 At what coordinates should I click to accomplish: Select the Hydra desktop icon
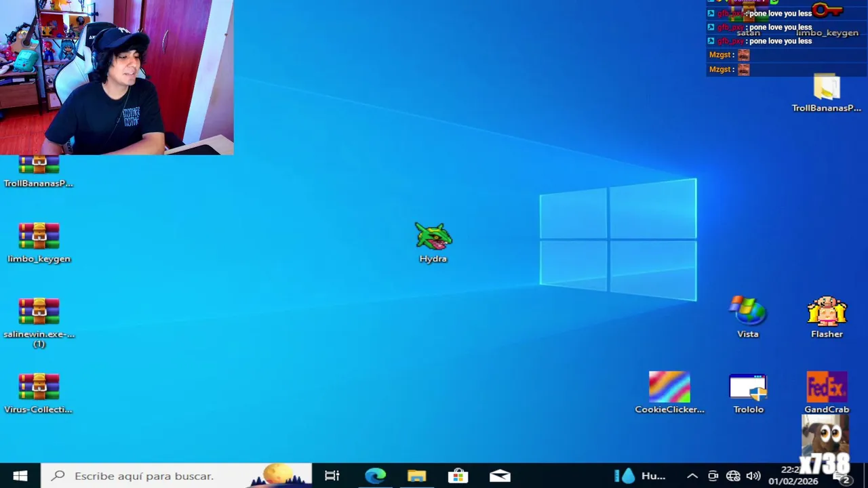tap(433, 242)
